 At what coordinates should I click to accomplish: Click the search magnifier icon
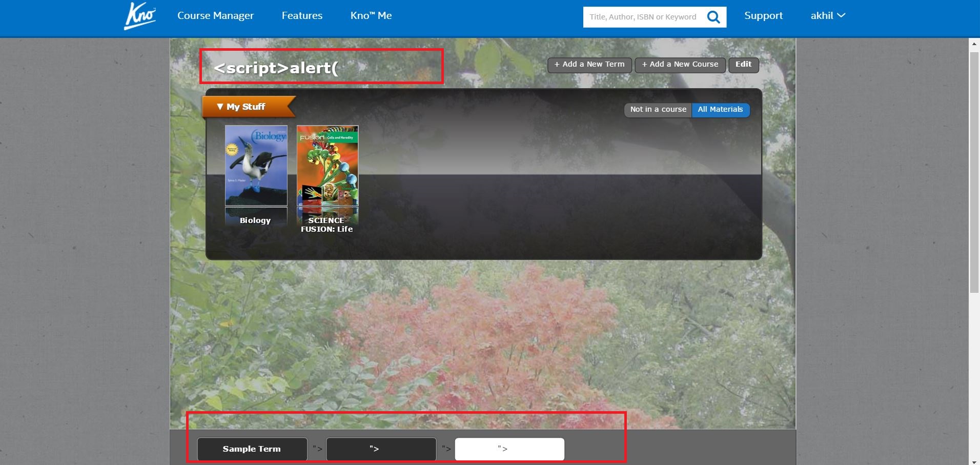pos(713,17)
